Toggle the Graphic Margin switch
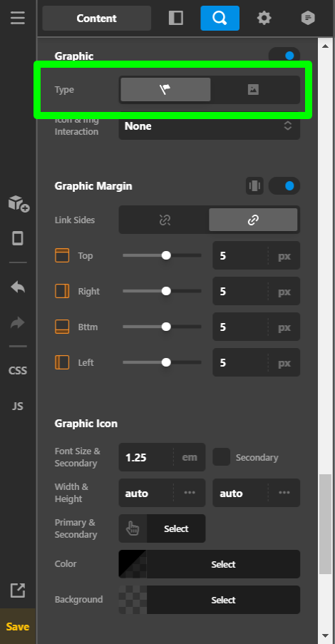Viewport: 335px width, 644px height. click(284, 186)
